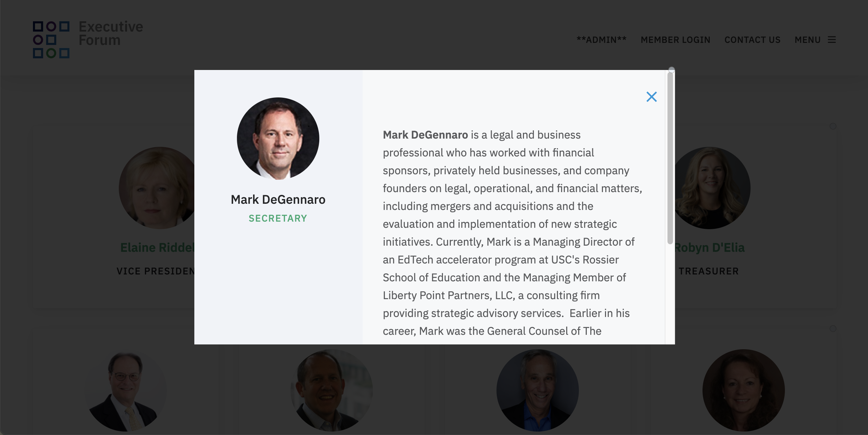Click the Executive Forum squares logo
This screenshot has width=868, height=435.
51,40
